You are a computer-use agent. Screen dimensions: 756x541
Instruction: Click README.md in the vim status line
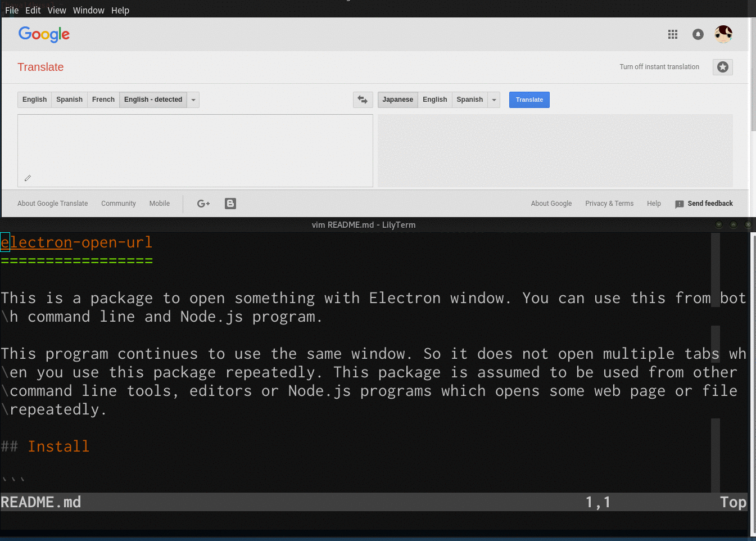41,502
